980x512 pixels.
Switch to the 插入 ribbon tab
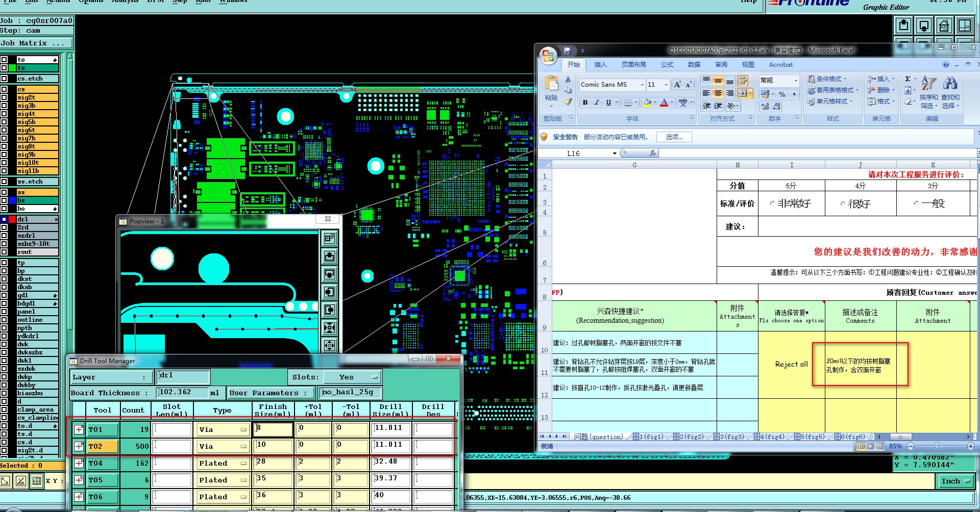coord(600,65)
